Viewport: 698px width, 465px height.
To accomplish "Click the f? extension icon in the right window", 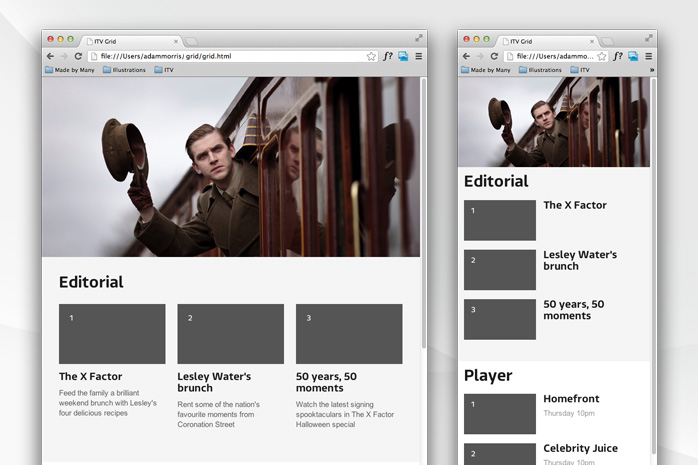I will tap(617, 56).
